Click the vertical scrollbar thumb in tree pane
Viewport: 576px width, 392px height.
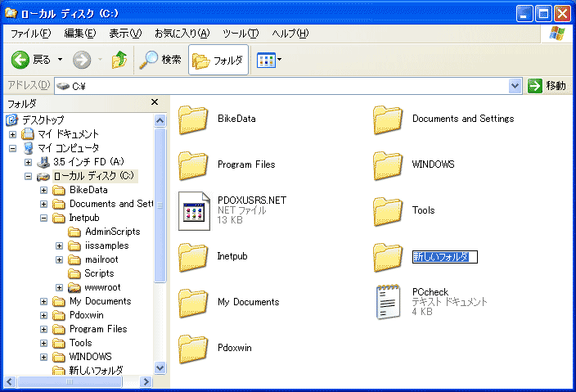tap(160, 205)
